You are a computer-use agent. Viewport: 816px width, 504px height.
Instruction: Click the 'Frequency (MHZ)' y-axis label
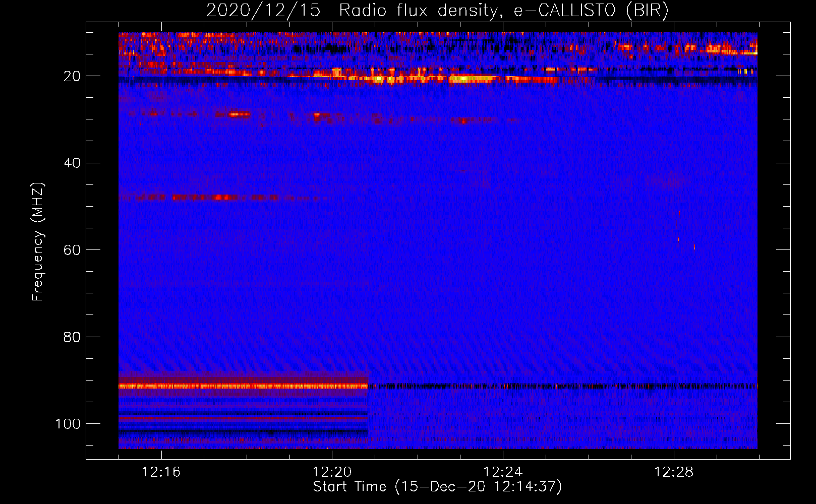point(38,242)
